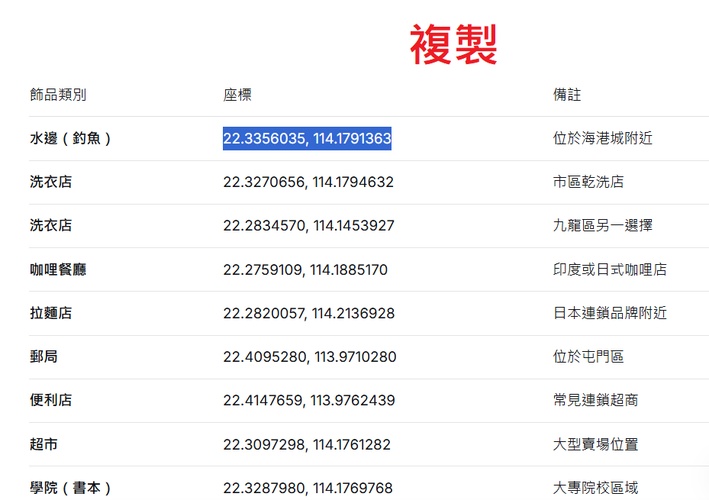This screenshot has width=709, height=500.
Task: Click the 座標 column header
Action: [x=237, y=95]
